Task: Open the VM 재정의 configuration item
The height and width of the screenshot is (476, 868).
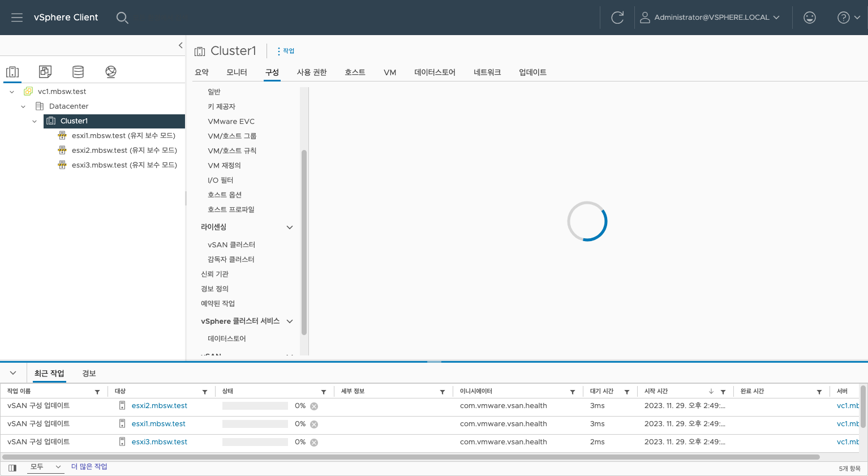Action: click(224, 165)
